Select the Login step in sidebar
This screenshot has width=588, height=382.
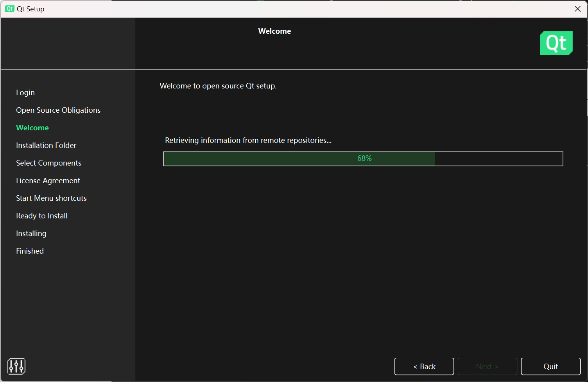click(25, 92)
